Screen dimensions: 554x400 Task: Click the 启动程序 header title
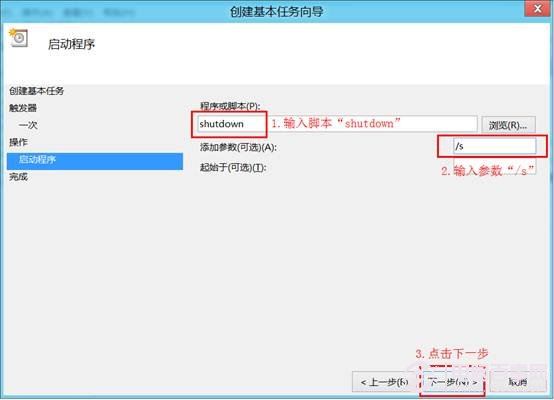pyautogui.click(x=71, y=44)
